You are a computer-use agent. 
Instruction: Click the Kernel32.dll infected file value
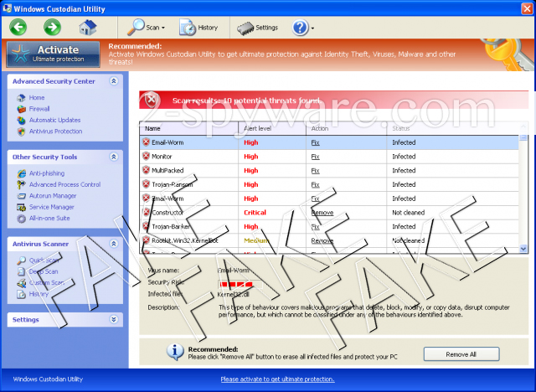(233, 295)
